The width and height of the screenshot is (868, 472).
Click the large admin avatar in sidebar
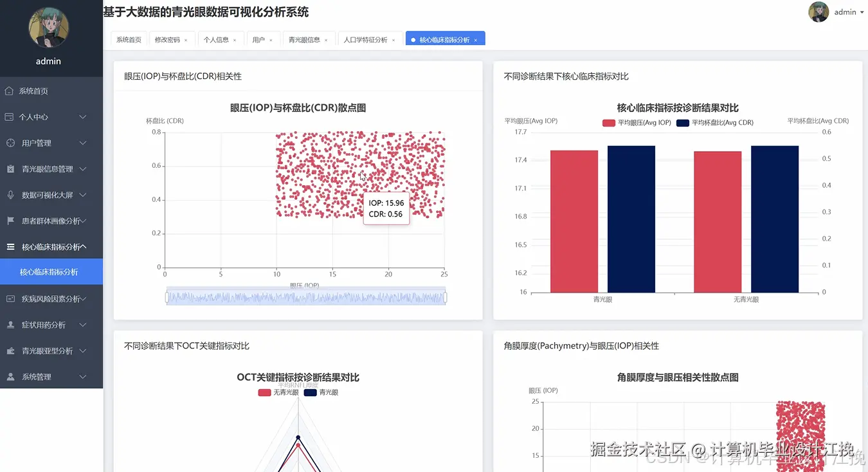tap(49, 28)
